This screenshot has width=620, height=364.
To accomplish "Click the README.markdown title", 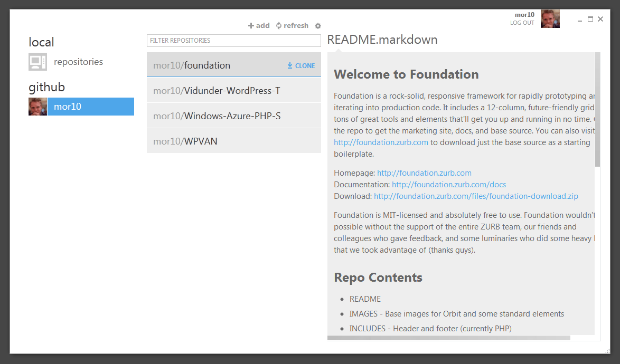I will click(382, 40).
